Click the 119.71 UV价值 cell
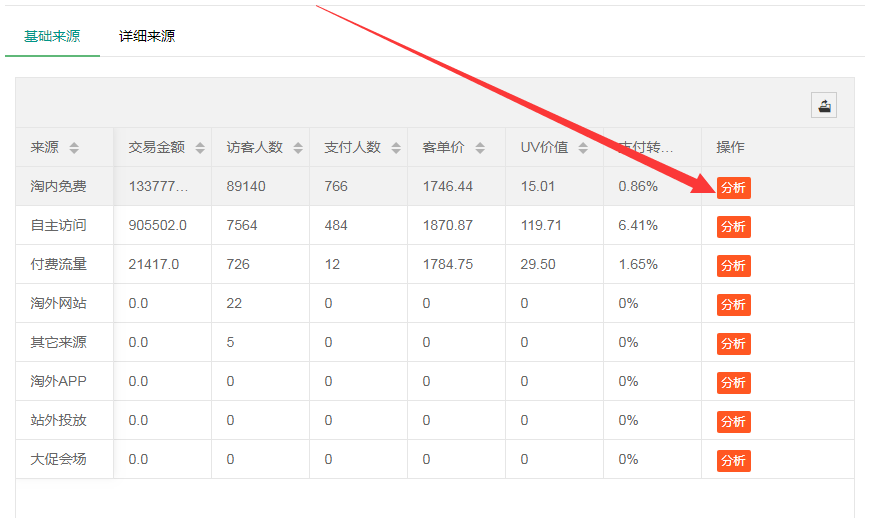This screenshot has width=877, height=518. [554, 225]
